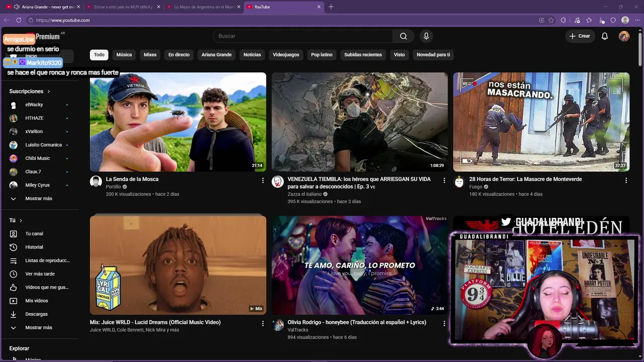Play La Senda de la Mosca thumbnail
The height and width of the screenshot is (362, 644).
click(178, 122)
